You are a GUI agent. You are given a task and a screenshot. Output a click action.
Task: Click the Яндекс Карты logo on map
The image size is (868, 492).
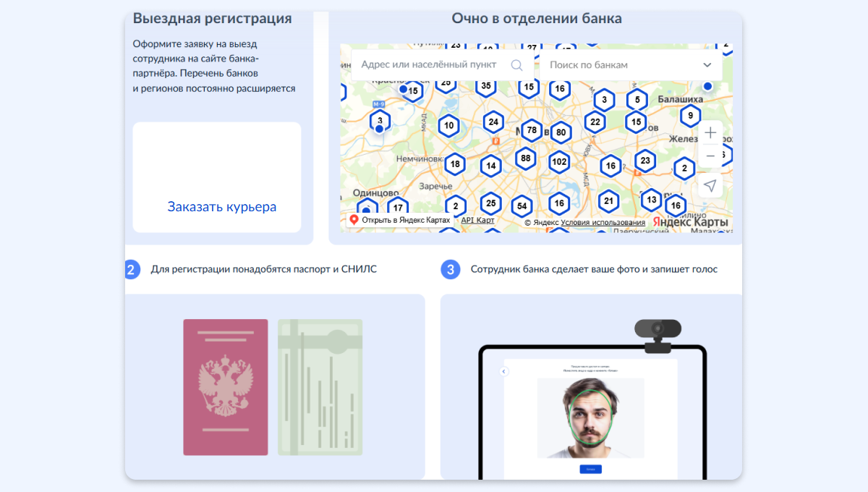coord(690,222)
